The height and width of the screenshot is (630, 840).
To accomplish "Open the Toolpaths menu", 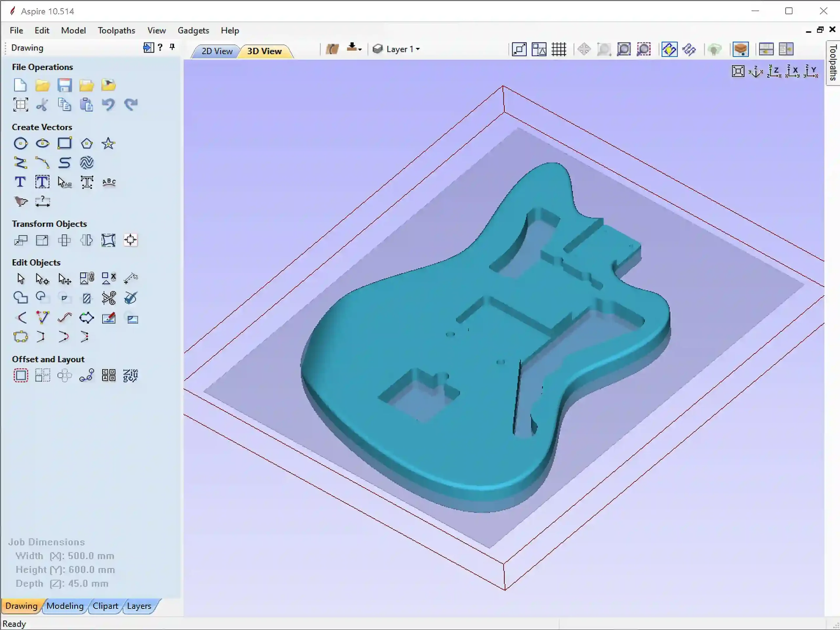I will (x=116, y=31).
